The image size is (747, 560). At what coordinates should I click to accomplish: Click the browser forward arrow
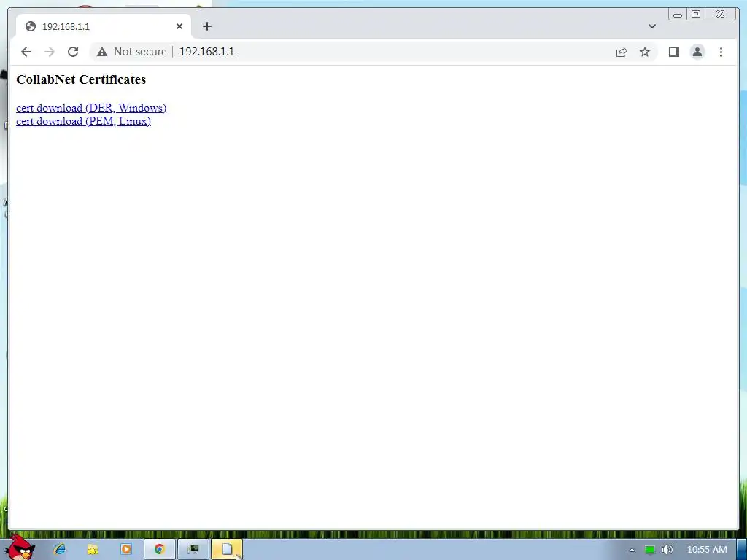50,52
